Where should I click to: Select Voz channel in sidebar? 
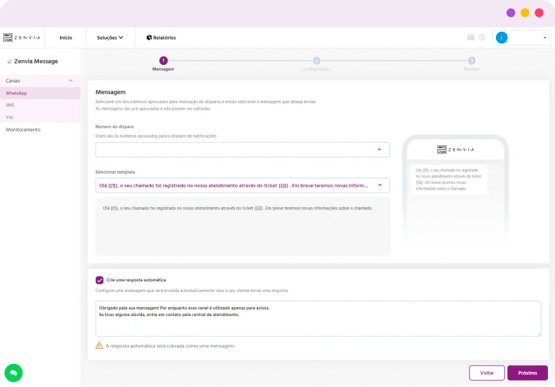pos(40,117)
